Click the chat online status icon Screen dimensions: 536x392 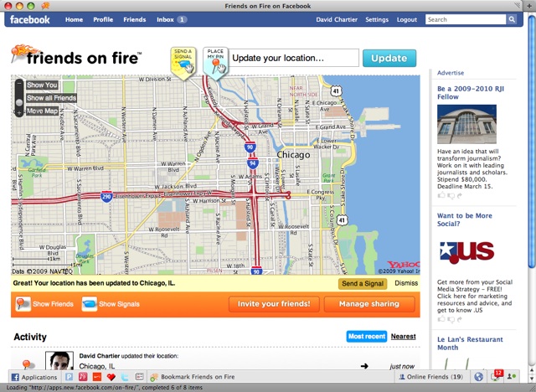click(x=512, y=377)
